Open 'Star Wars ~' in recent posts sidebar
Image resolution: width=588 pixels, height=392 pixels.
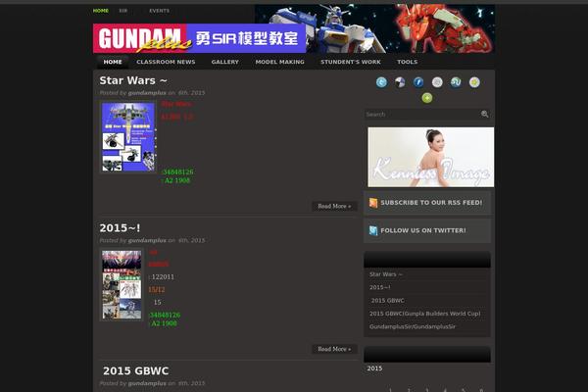tap(386, 274)
